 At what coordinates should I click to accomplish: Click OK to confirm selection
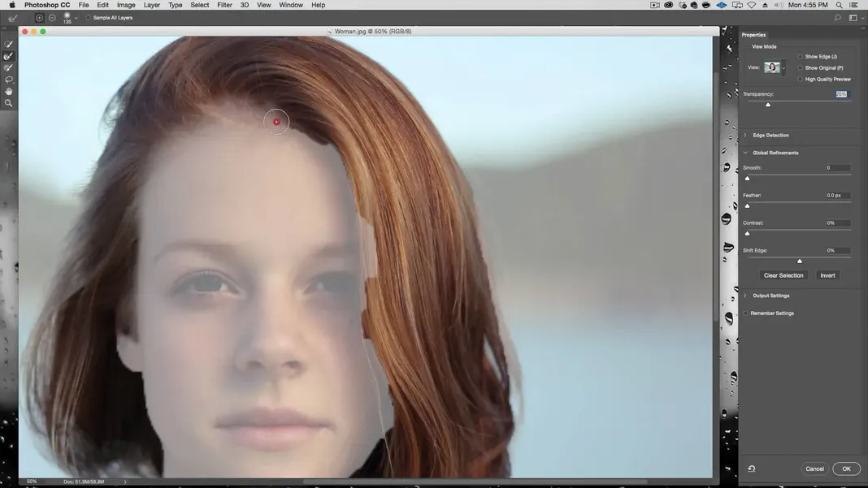[846, 469]
